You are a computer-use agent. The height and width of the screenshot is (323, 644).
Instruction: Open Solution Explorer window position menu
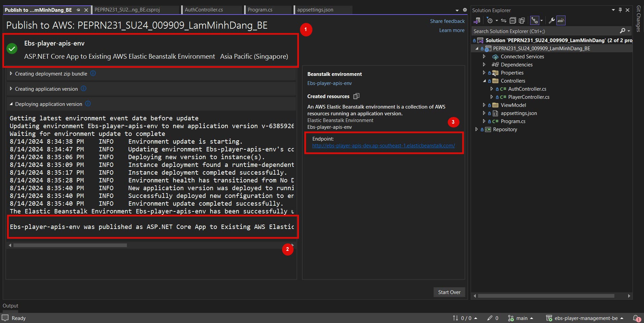tap(613, 10)
